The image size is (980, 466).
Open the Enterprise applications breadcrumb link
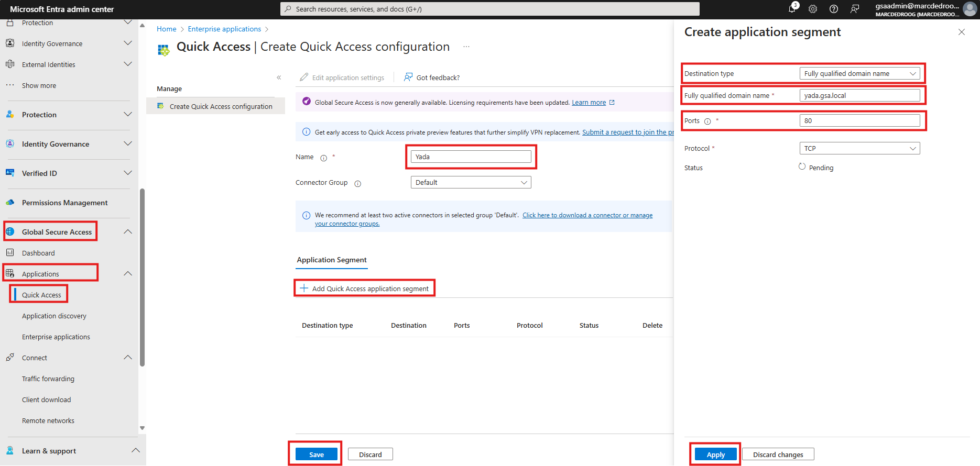tap(224, 29)
